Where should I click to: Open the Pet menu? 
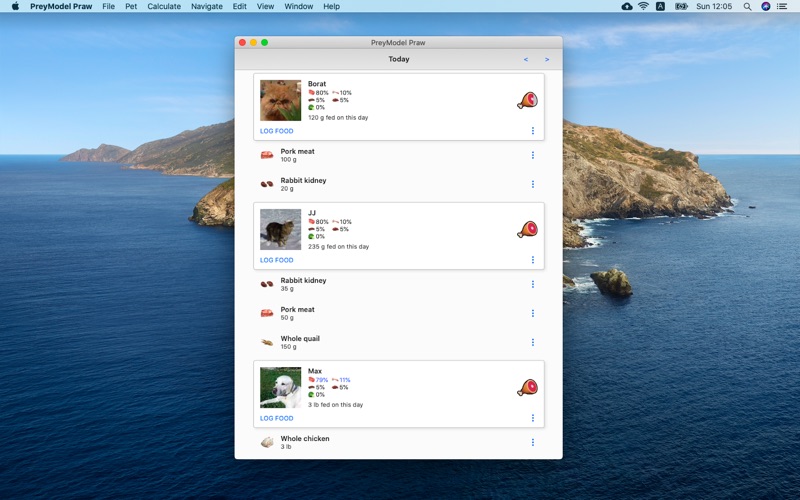point(131,7)
